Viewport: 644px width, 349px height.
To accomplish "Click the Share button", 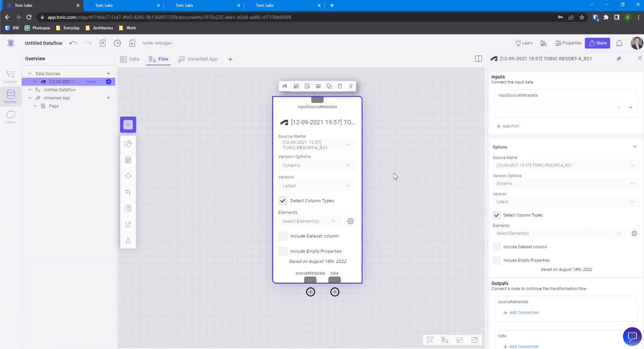I will pyautogui.click(x=597, y=43).
